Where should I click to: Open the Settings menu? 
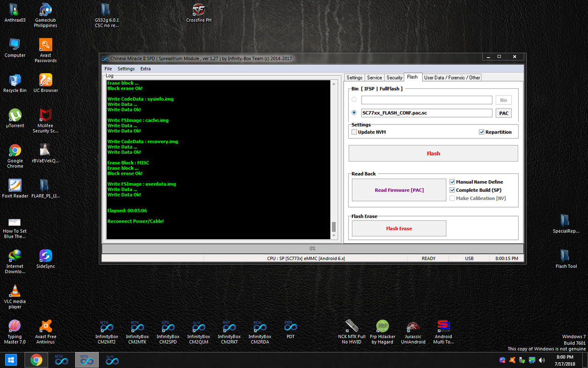pos(126,69)
